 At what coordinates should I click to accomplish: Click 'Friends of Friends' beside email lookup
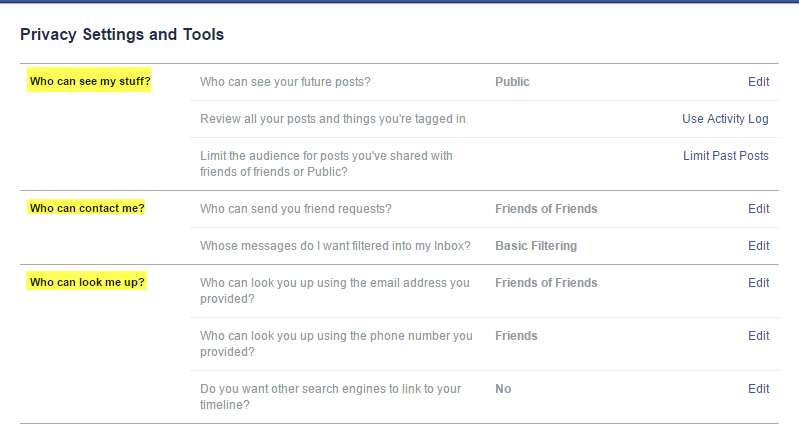coord(546,283)
